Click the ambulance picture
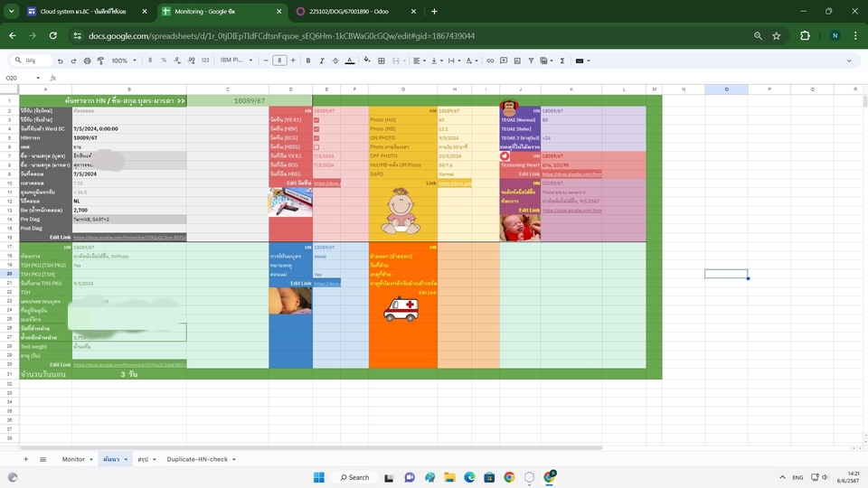This screenshot has height=488, width=868. (401, 309)
